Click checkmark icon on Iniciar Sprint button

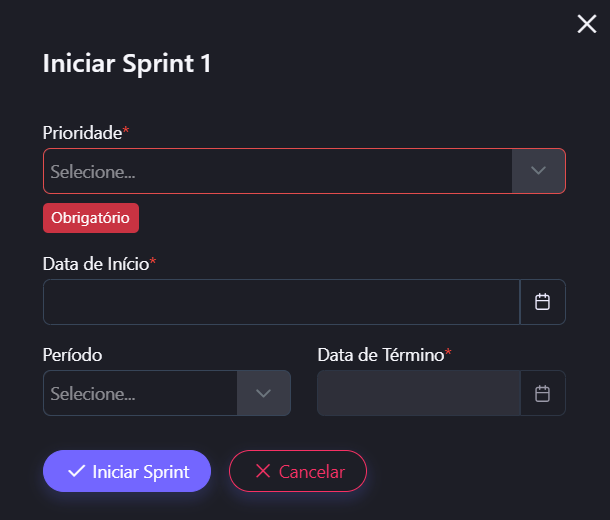[x=75, y=471]
